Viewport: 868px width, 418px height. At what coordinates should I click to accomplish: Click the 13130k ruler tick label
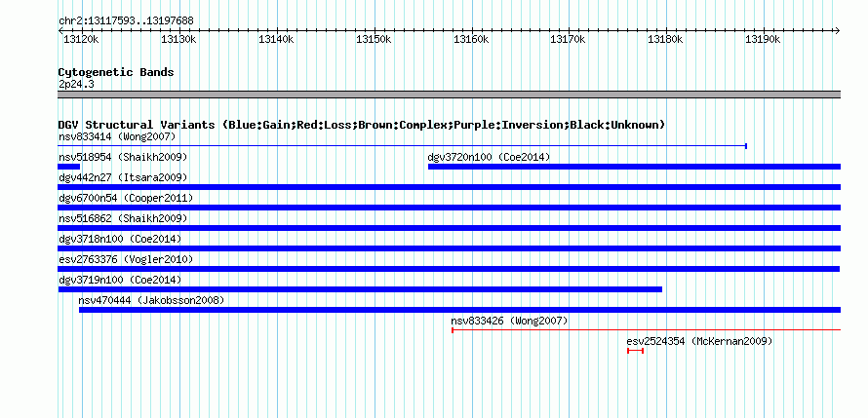click(x=178, y=39)
